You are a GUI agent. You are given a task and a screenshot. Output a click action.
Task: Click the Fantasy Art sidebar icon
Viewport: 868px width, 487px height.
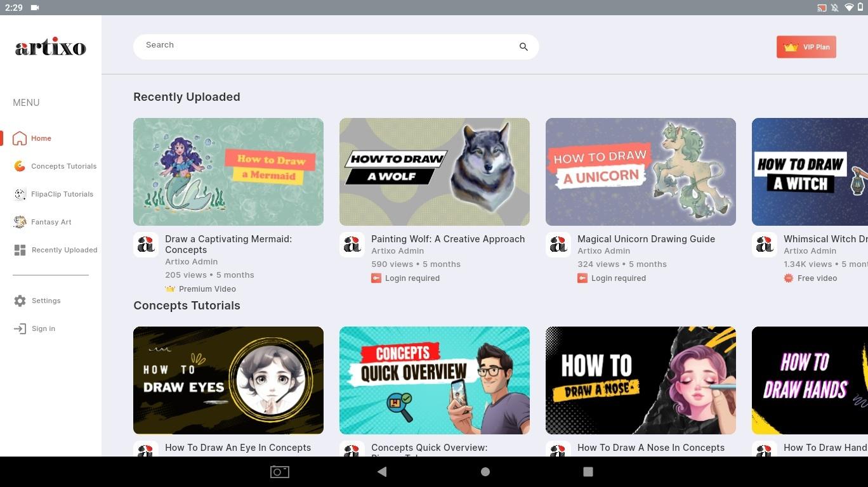(x=20, y=222)
